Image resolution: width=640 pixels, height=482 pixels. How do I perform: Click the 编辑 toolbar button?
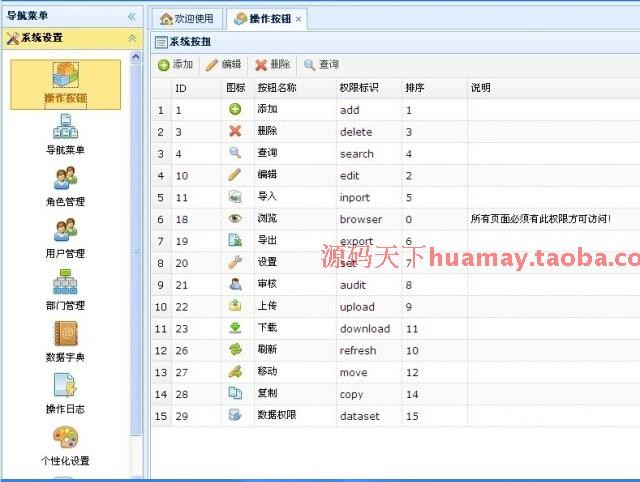coord(223,64)
